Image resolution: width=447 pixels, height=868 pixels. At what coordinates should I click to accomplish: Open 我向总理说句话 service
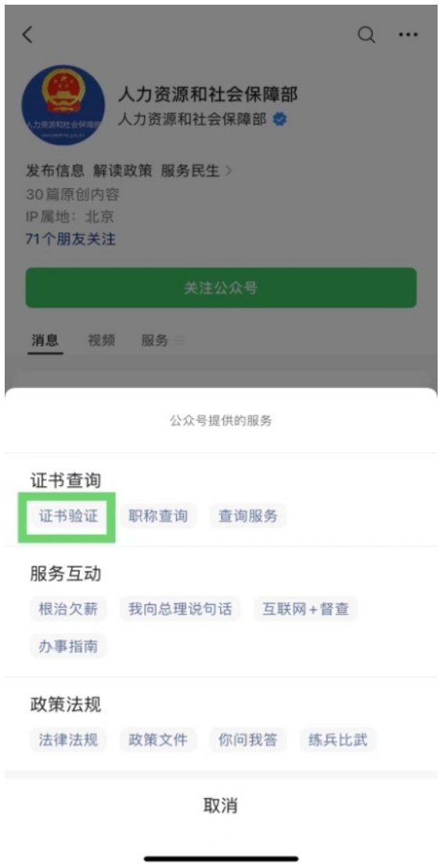(180, 609)
